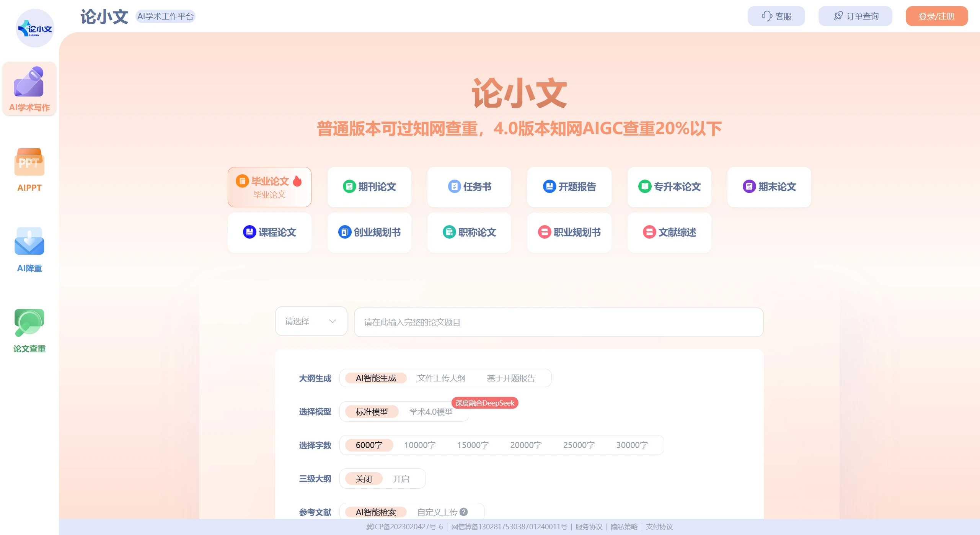Select AI学术写作 in the left sidebar

29,89
